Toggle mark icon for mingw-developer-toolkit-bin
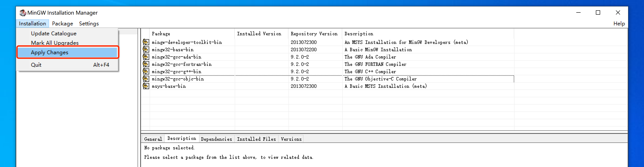644x167 pixels. [146, 42]
